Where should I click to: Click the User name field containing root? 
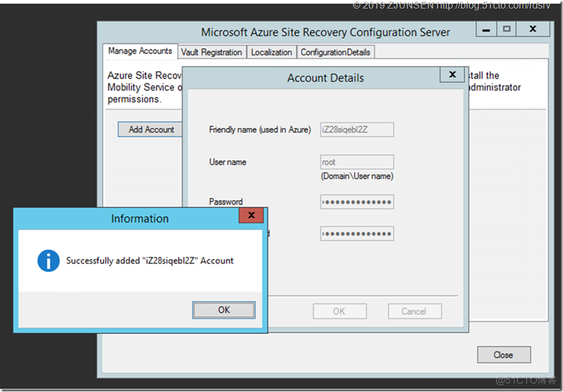pyautogui.click(x=357, y=162)
